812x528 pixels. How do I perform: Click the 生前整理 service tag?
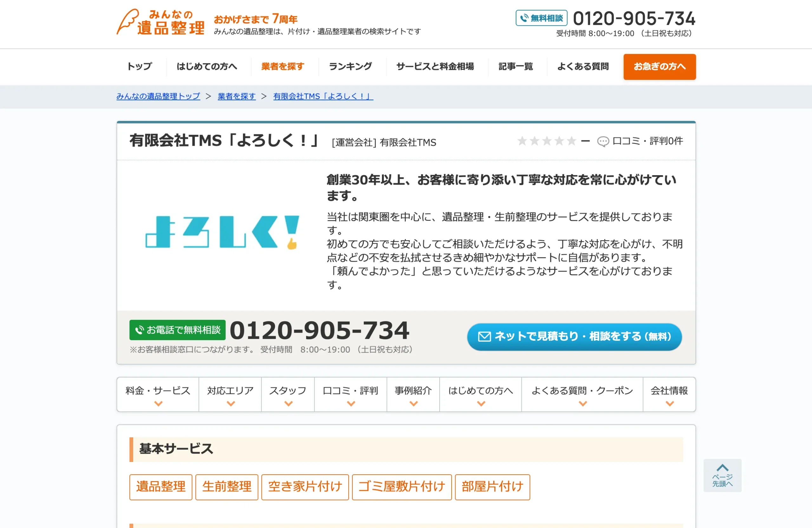click(227, 487)
